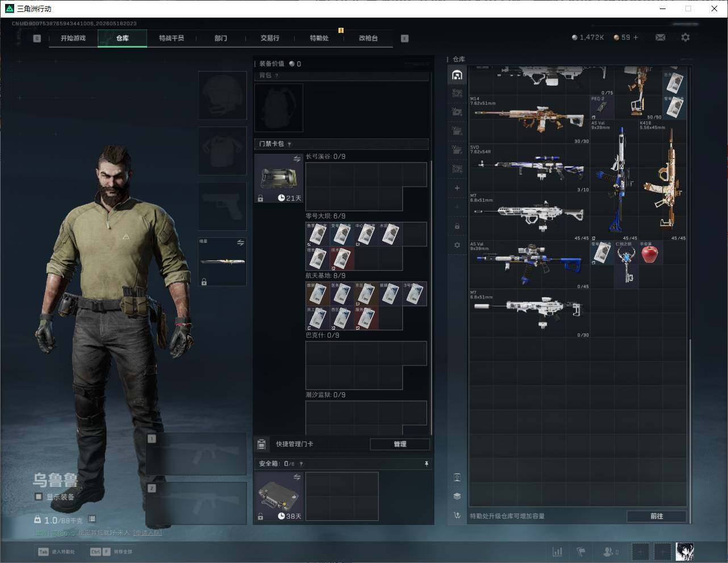Open the 改枪台 tab
Screen dimensions: 728x563
coord(368,38)
